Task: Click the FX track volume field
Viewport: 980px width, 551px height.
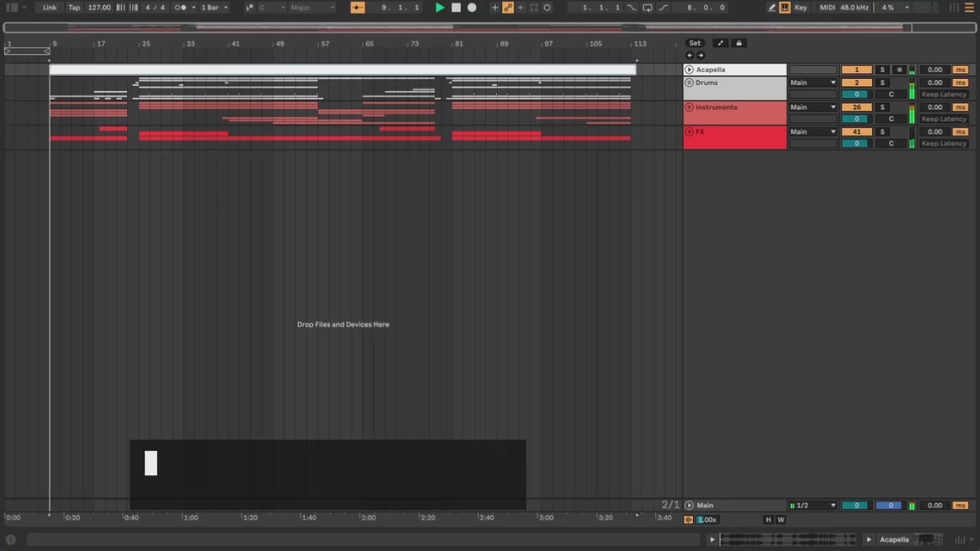Action: coord(856,143)
